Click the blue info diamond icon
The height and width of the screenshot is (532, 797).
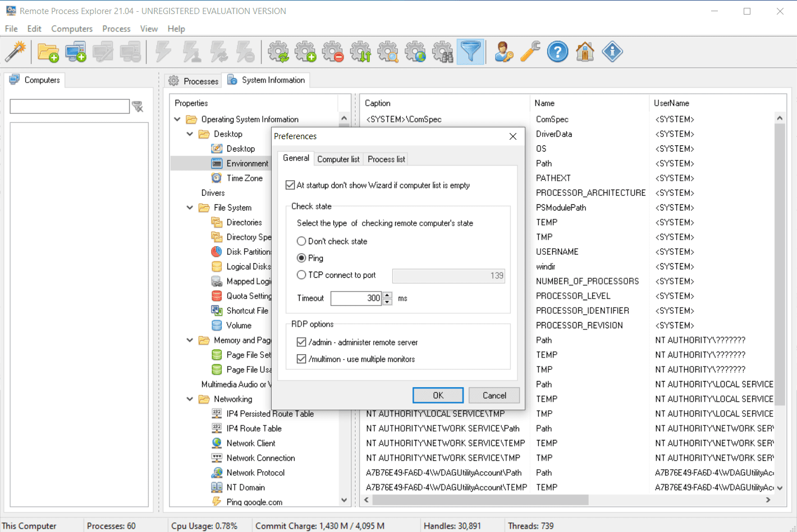[x=612, y=52]
